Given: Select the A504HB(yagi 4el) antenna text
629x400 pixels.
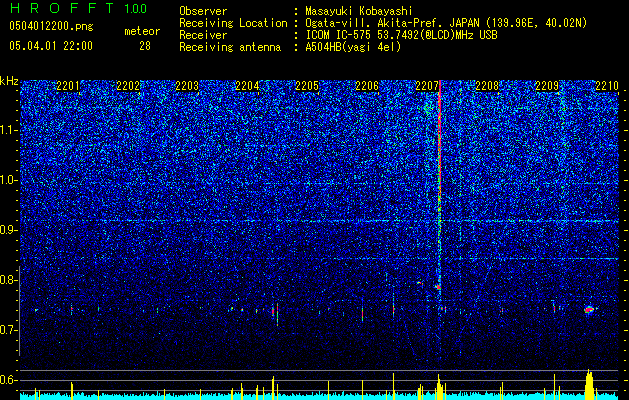Looking at the screenshot, I should pos(353,47).
